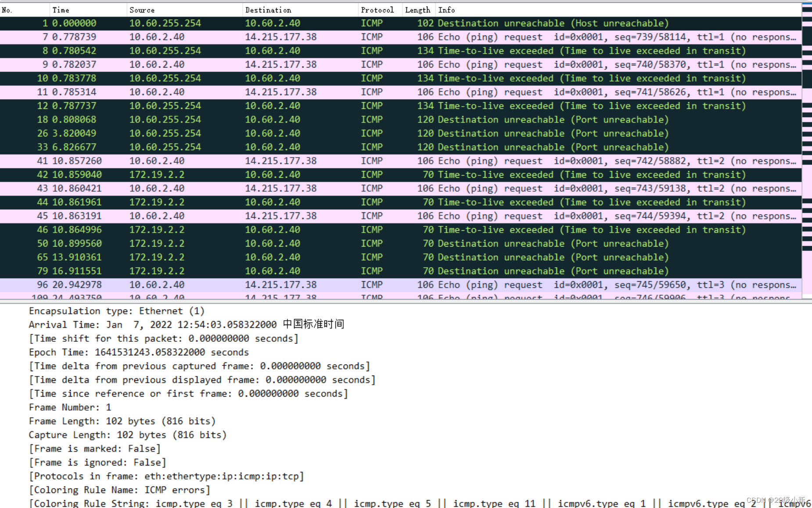
Task: Select packet 1 Host unreachable row
Action: (401, 23)
